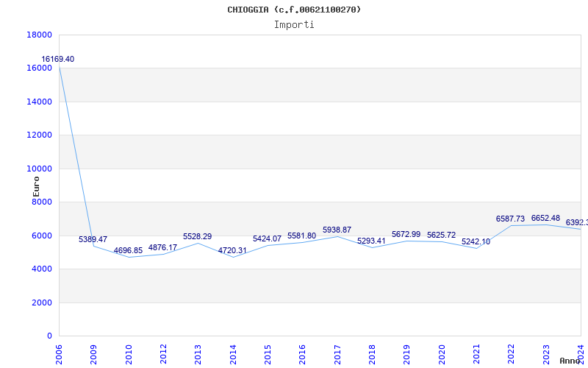Select the 2023 year label

tap(546, 354)
